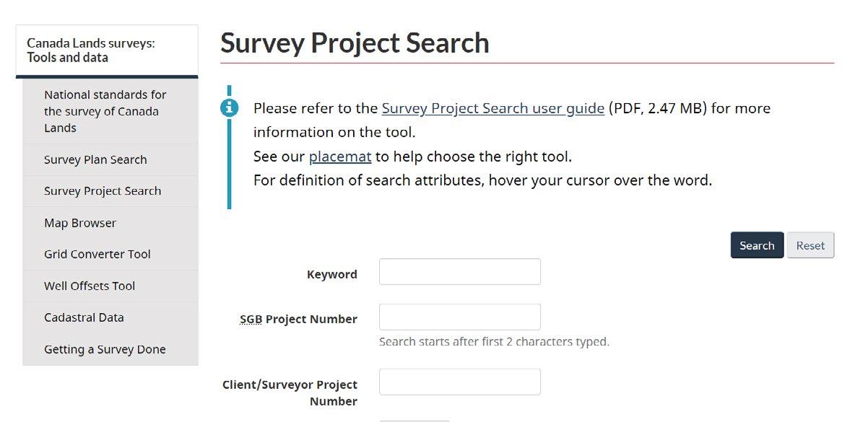
Task: Click the Reset button
Action: [x=810, y=245]
